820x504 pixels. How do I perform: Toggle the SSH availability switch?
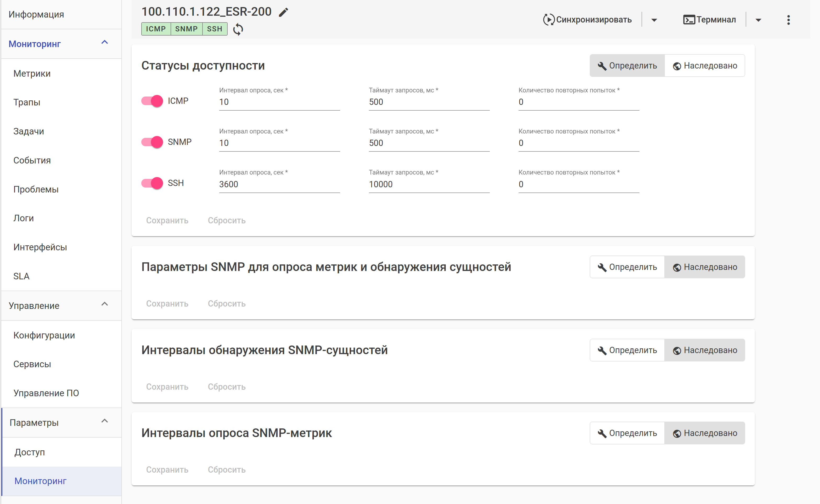pos(152,183)
